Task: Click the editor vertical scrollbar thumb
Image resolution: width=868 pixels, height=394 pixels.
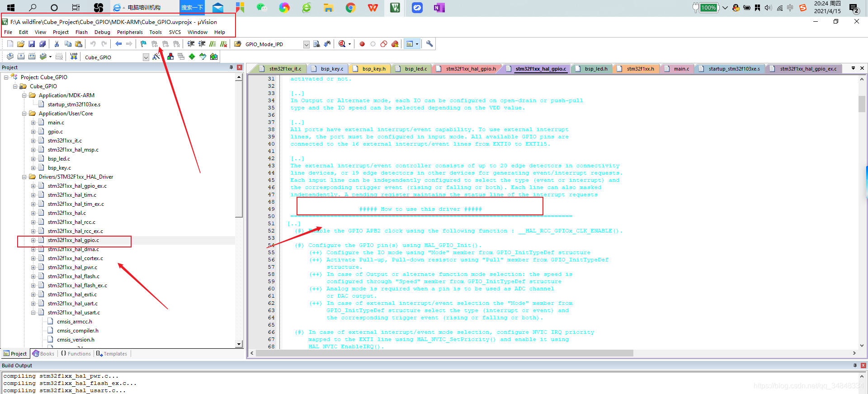Action: 862,104
